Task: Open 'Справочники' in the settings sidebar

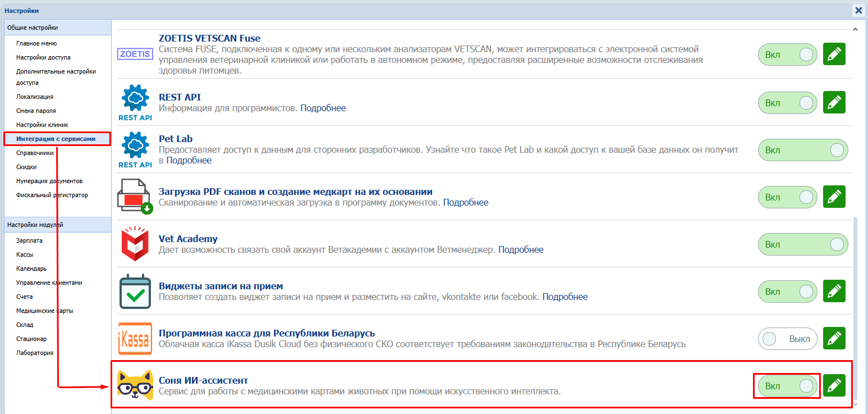Action: pos(35,153)
